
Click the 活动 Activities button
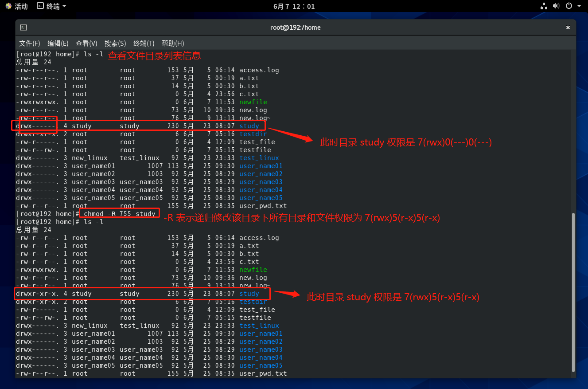[21, 6]
